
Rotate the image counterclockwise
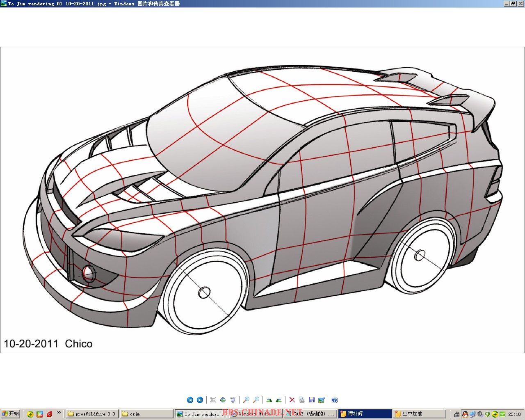pyautogui.click(x=279, y=400)
